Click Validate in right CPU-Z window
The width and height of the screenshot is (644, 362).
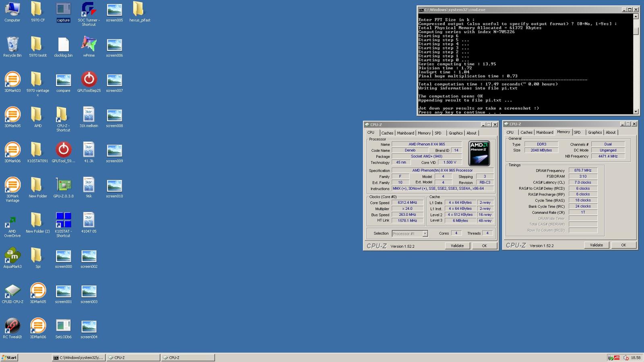click(x=597, y=245)
